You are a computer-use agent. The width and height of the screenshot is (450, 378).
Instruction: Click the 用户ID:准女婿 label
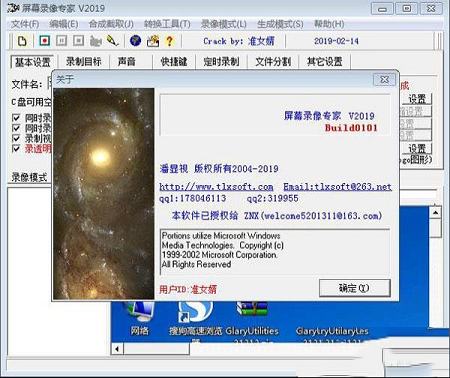[188, 289]
